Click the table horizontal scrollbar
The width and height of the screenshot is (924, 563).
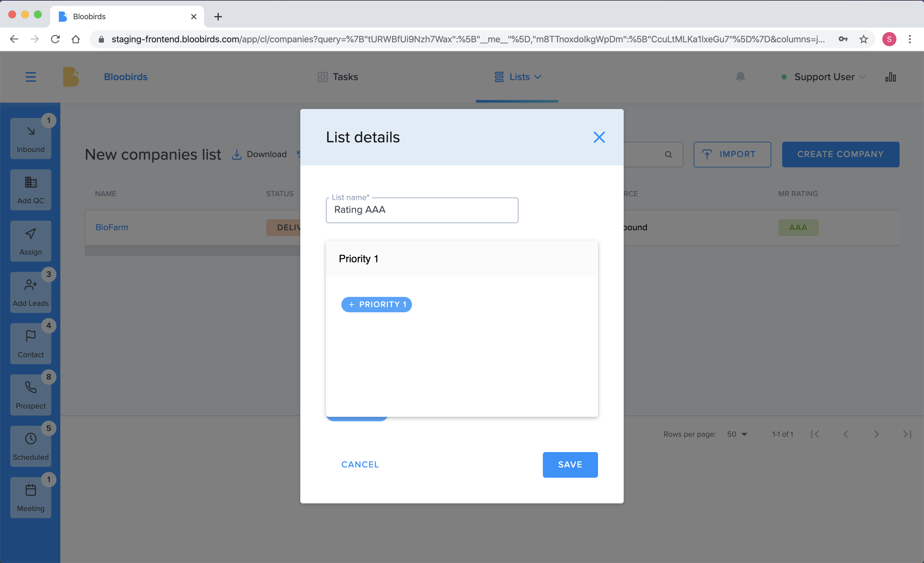193,250
